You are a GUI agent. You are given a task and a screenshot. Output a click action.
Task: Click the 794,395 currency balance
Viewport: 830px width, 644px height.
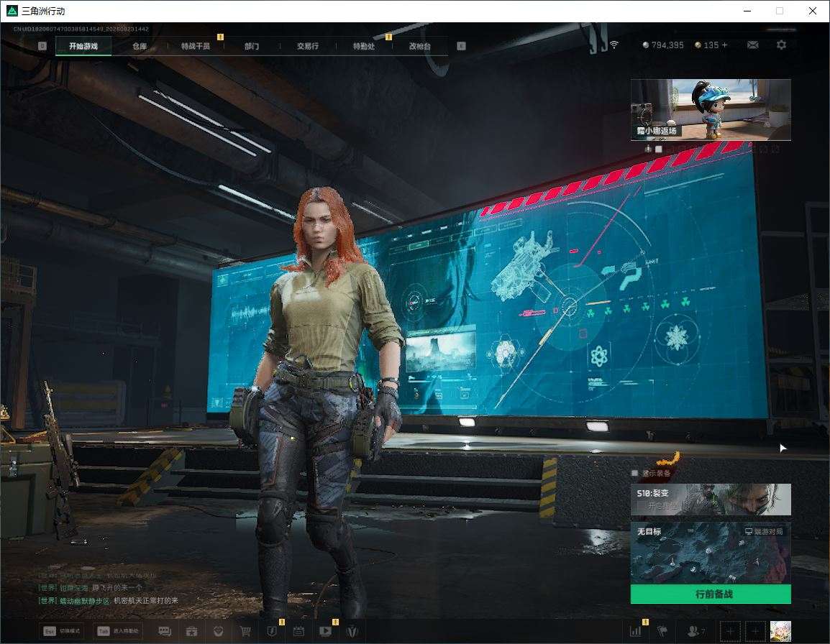tap(662, 45)
